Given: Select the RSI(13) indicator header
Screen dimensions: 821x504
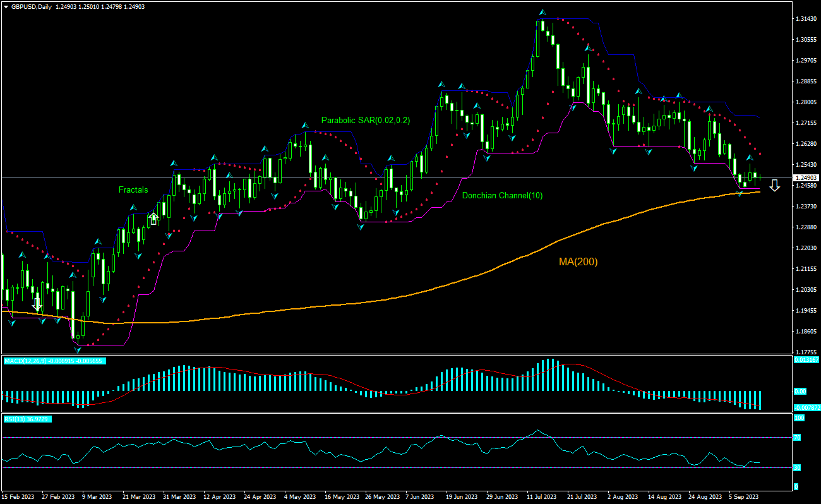Looking at the screenshot, I should click(27, 419).
